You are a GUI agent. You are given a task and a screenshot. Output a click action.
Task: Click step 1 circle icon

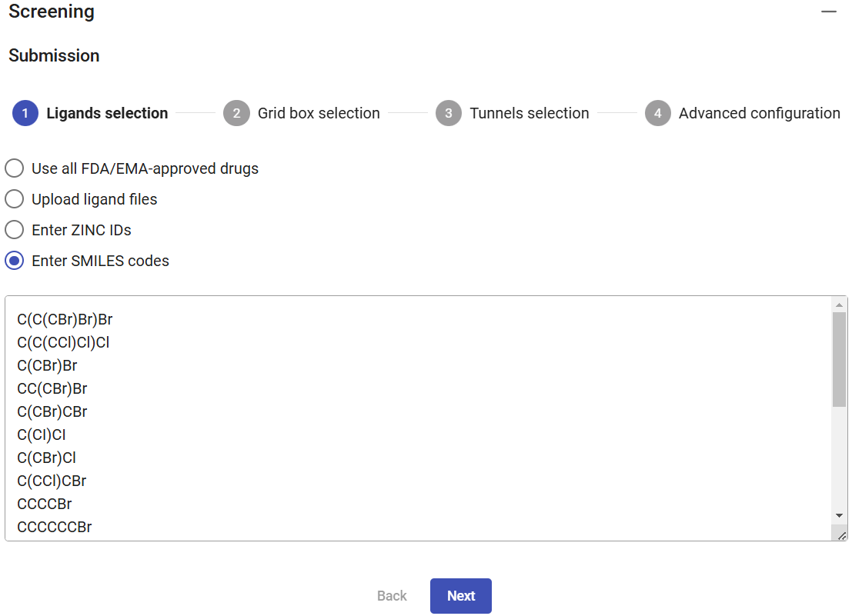tap(25, 113)
